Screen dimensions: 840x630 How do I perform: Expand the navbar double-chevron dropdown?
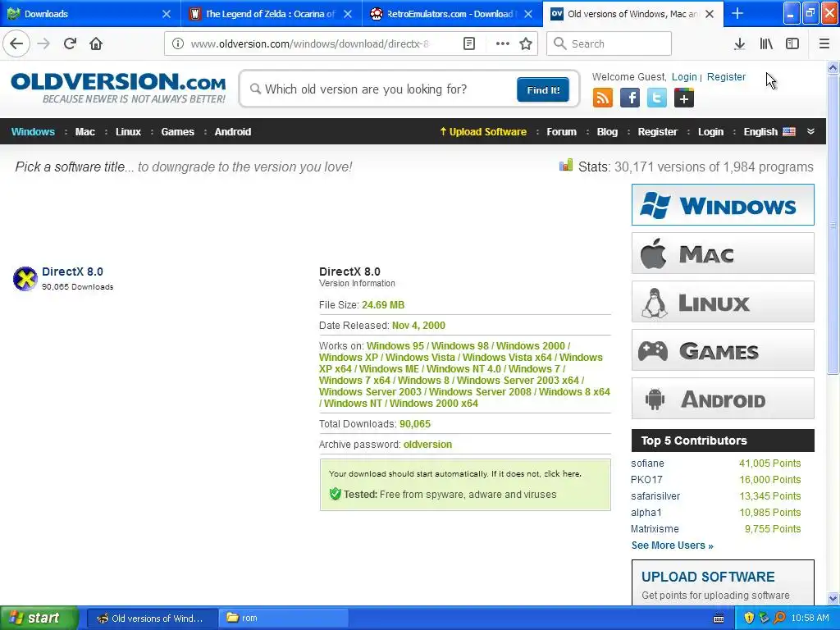[x=811, y=131]
